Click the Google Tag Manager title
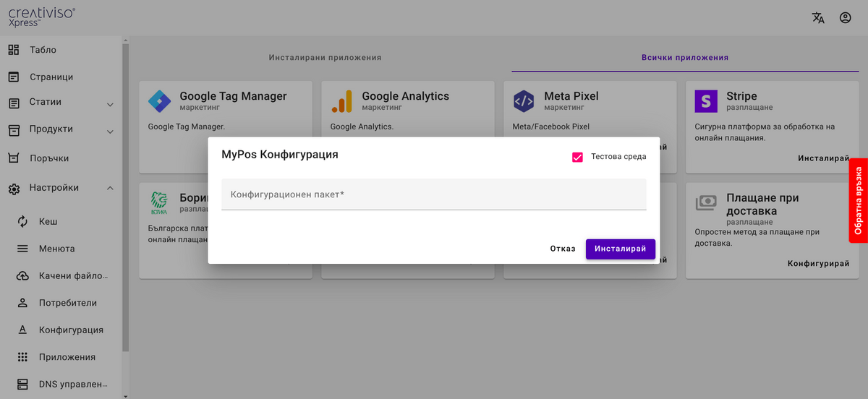Image resolution: width=868 pixels, height=399 pixels. coord(233,96)
